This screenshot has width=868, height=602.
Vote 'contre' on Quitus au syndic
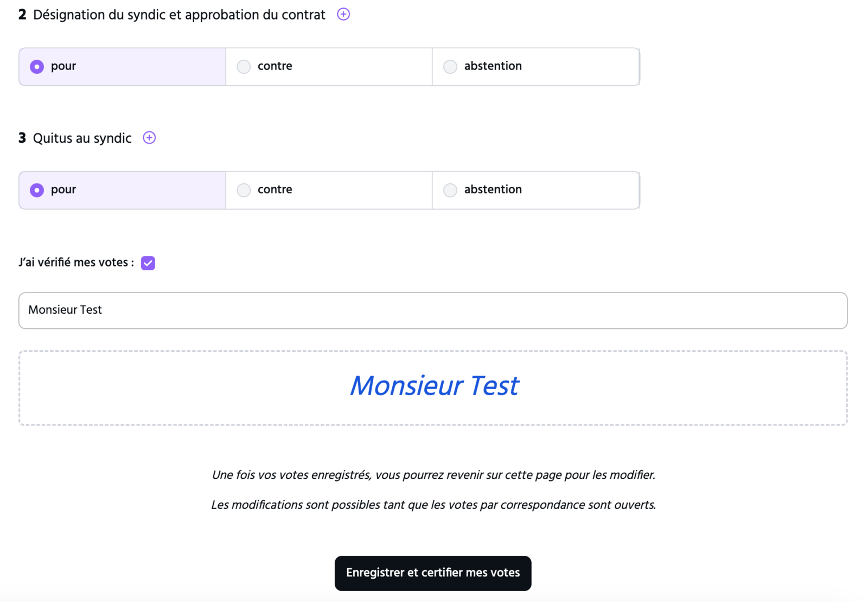[329, 190]
